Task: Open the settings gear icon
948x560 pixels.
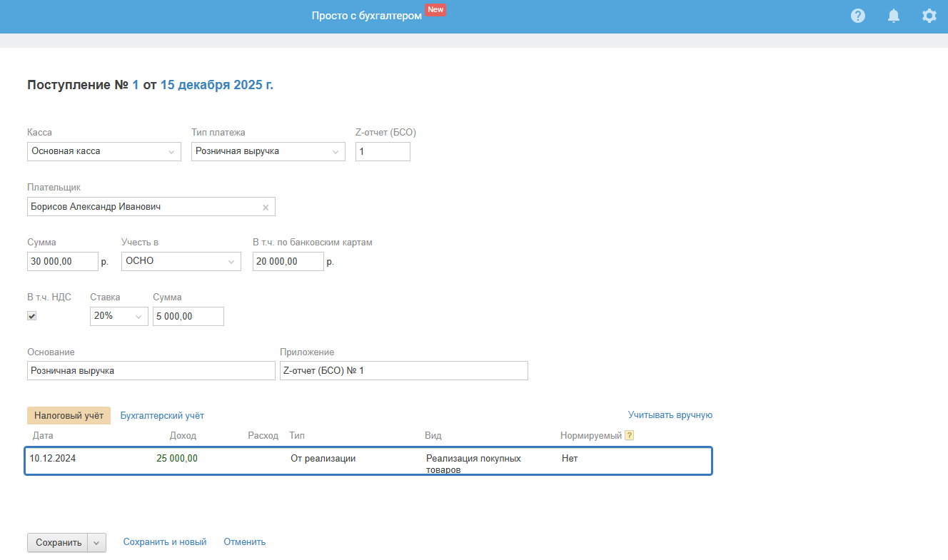Action: 929,16
